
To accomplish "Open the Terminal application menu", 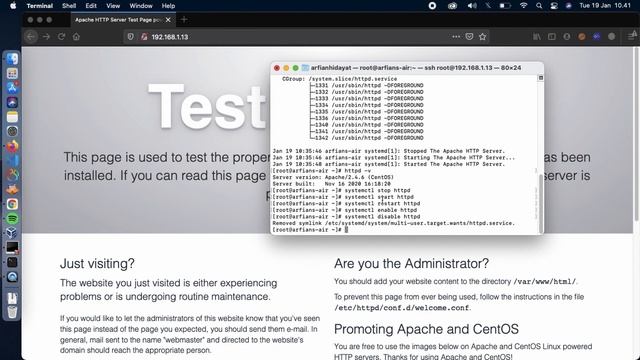I will click(40, 6).
